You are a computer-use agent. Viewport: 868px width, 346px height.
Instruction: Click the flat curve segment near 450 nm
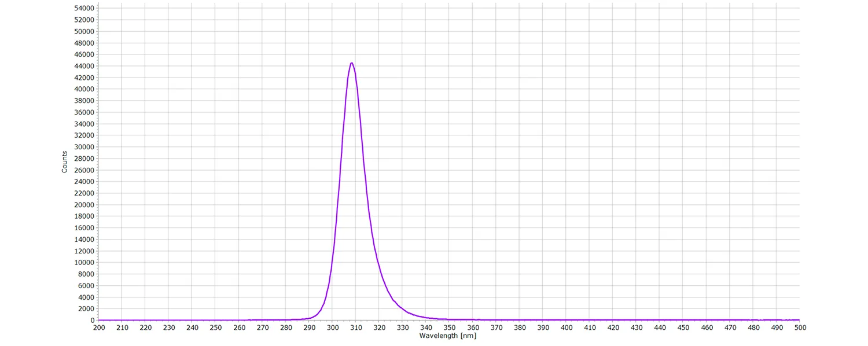tap(683, 319)
